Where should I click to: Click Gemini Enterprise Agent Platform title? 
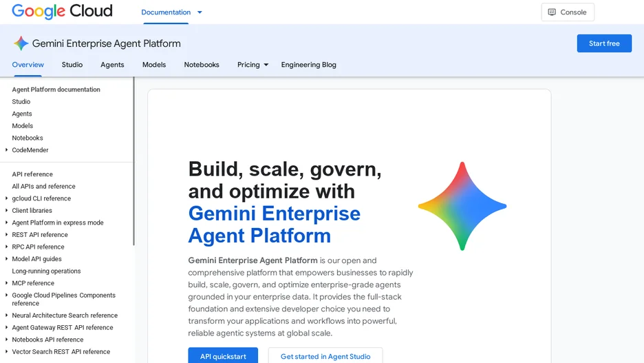click(x=107, y=43)
